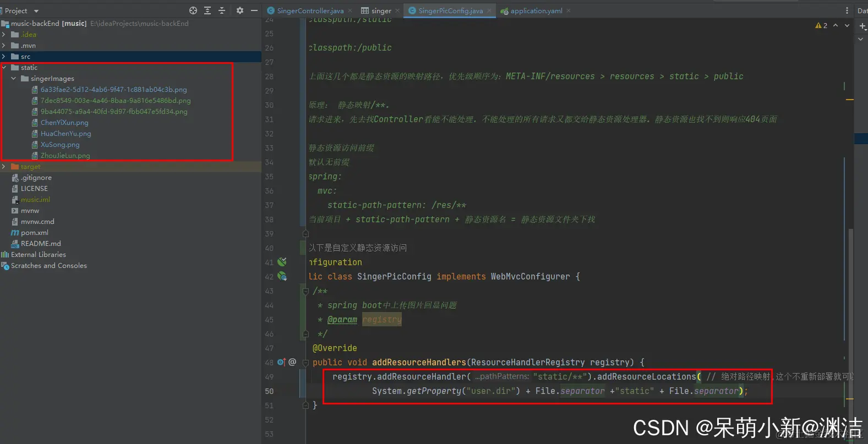Close the SingerPicConfig.java tab

click(x=489, y=10)
